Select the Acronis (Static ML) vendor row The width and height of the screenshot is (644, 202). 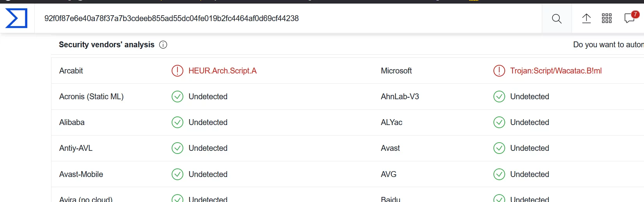point(348,97)
